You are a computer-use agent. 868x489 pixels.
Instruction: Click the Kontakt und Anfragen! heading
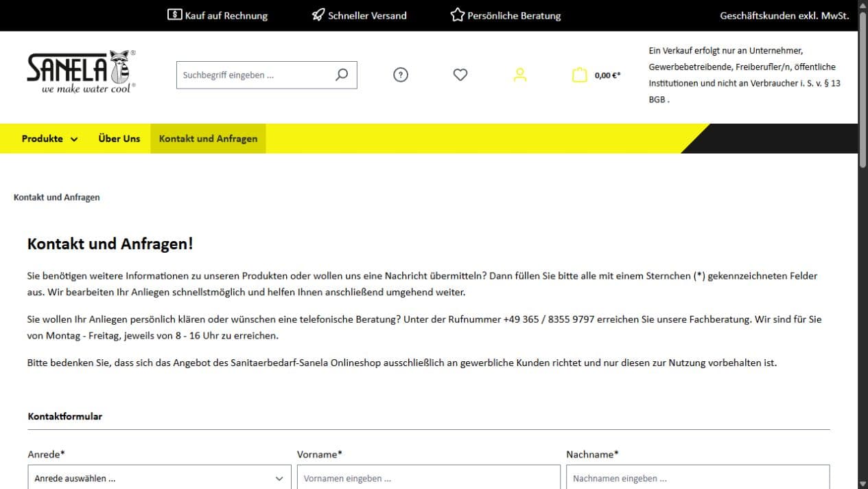tap(110, 243)
